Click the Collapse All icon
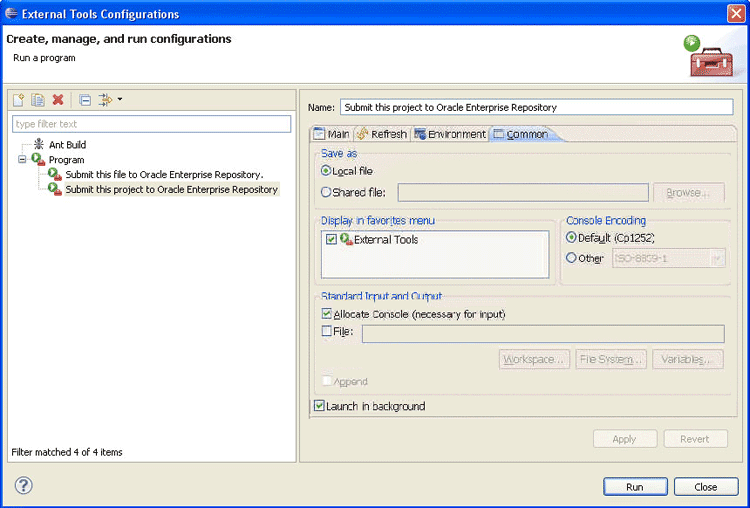This screenshot has width=750, height=508. coord(85,100)
